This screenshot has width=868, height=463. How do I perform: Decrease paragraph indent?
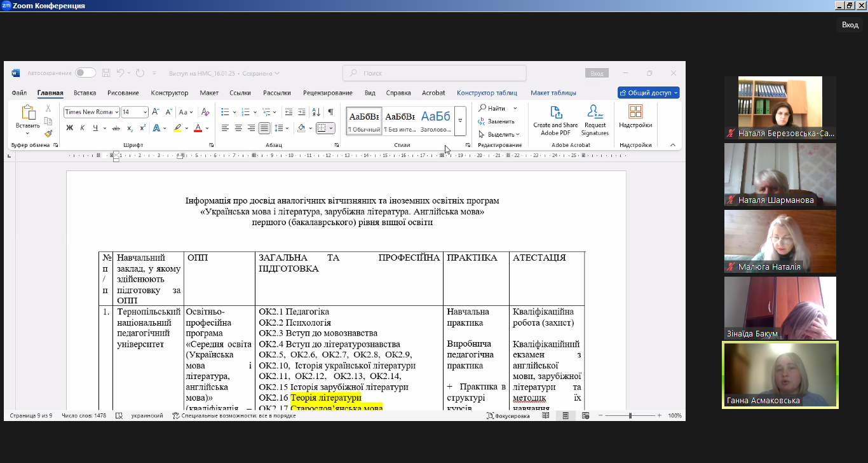pyautogui.click(x=289, y=112)
